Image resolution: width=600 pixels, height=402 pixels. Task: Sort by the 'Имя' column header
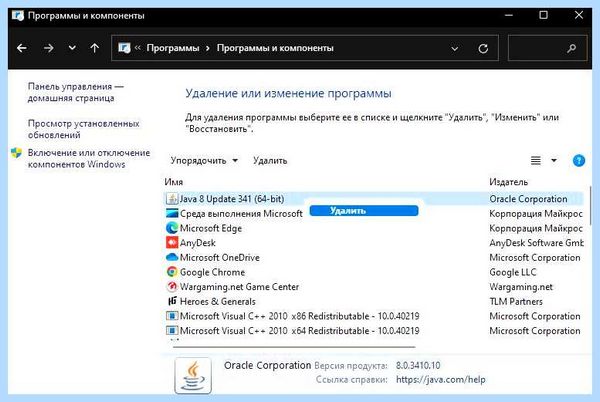tap(174, 182)
